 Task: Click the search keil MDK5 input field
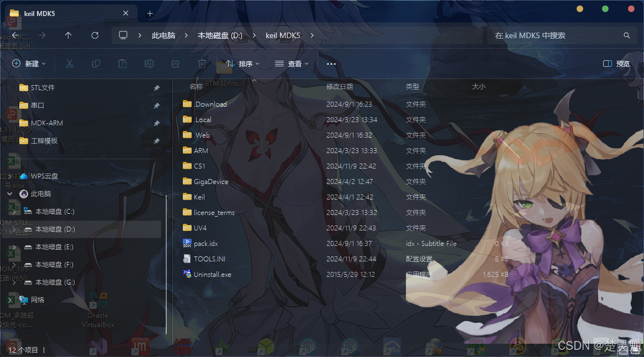[x=562, y=35]
